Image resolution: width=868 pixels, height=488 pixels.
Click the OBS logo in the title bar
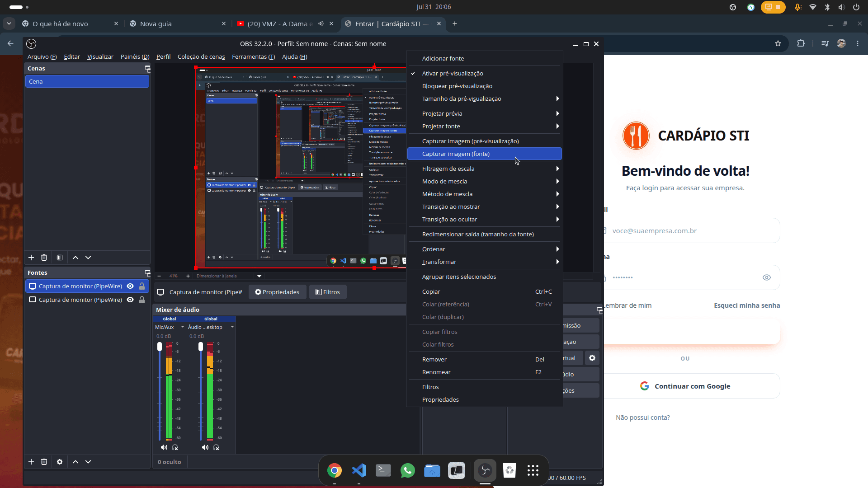coord(31,44)
